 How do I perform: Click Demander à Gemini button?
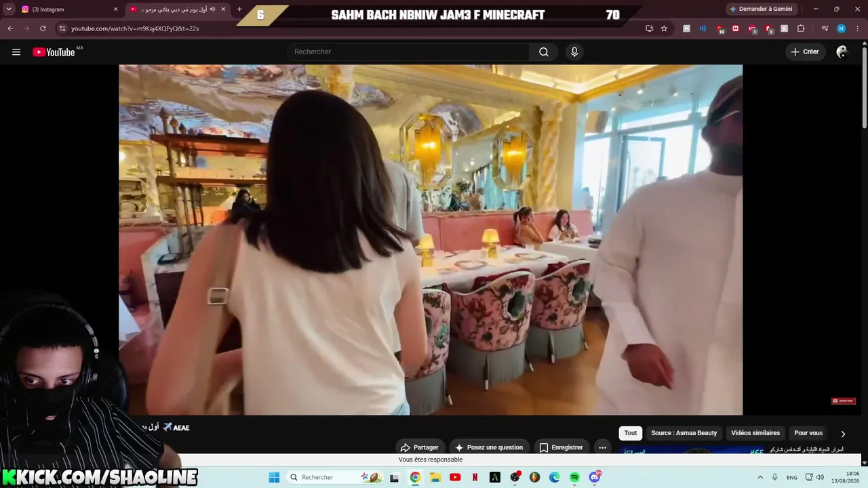761,9
